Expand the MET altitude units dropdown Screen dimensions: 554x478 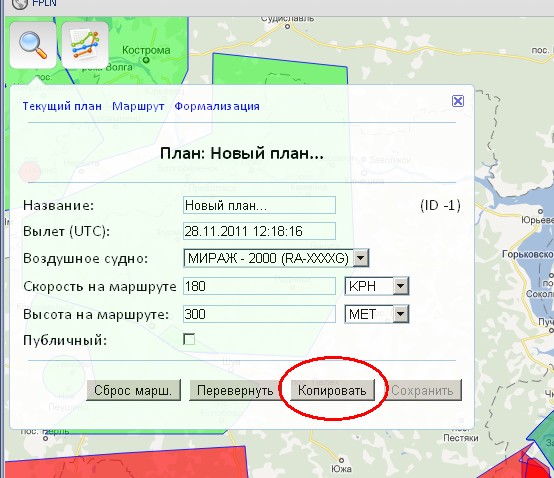401,314
